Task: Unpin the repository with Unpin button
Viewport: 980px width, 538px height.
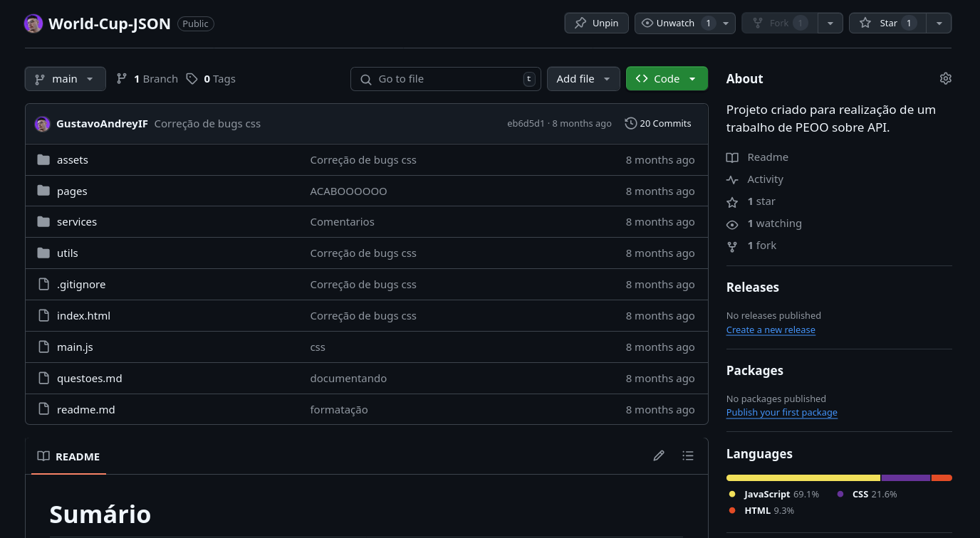Action: [596, 23]
